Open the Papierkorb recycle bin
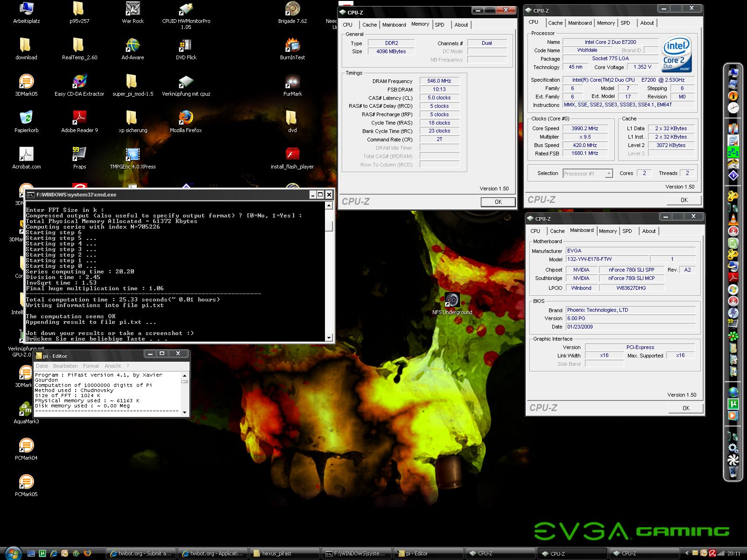Viewport: 747px width, 560px height. [26, 122]
